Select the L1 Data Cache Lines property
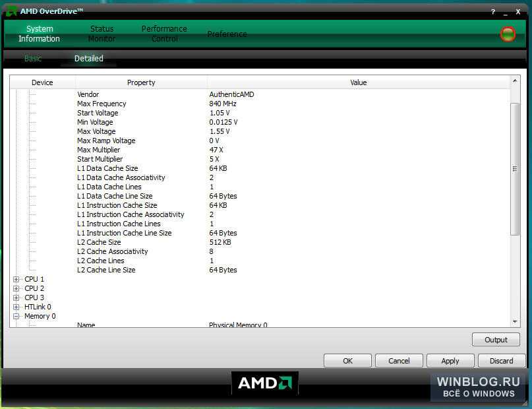Screen dimensions: 532x409 coord(109,187)
